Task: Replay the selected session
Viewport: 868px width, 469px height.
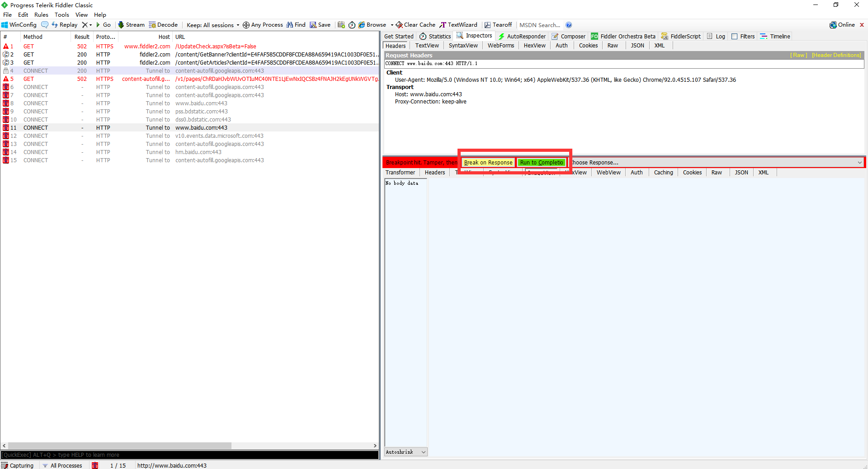Action: (x=65, y=25)
